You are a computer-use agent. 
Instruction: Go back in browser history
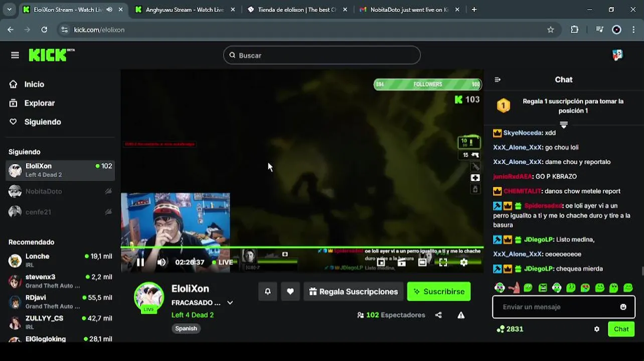pyautogui.click(x=11, y=30)
